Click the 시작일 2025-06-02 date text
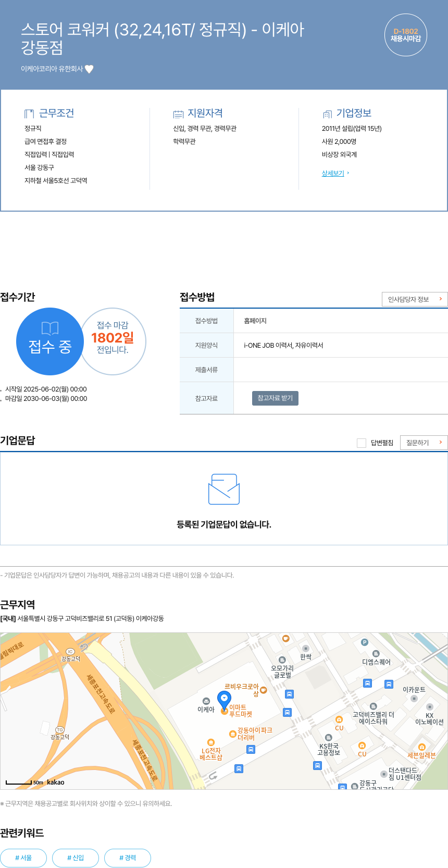This screenshot has width=448, height=868. click(x=46, y=389)
